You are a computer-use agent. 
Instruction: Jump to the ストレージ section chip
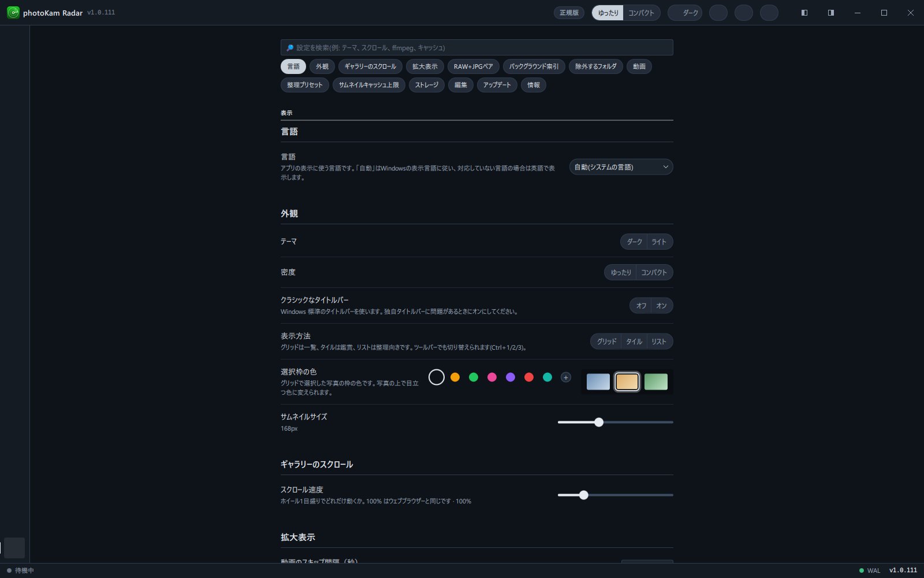(427, 85)
